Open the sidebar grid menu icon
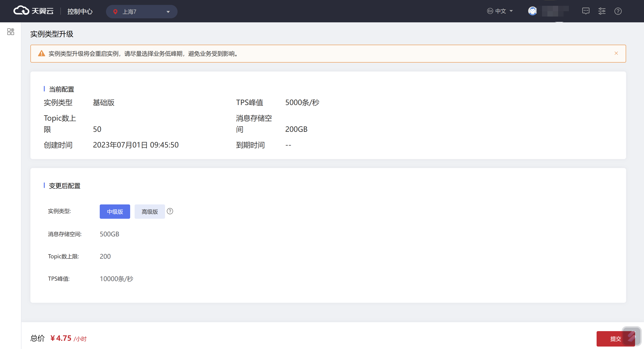The image size is (644, 349). click(x=11, y=32)
